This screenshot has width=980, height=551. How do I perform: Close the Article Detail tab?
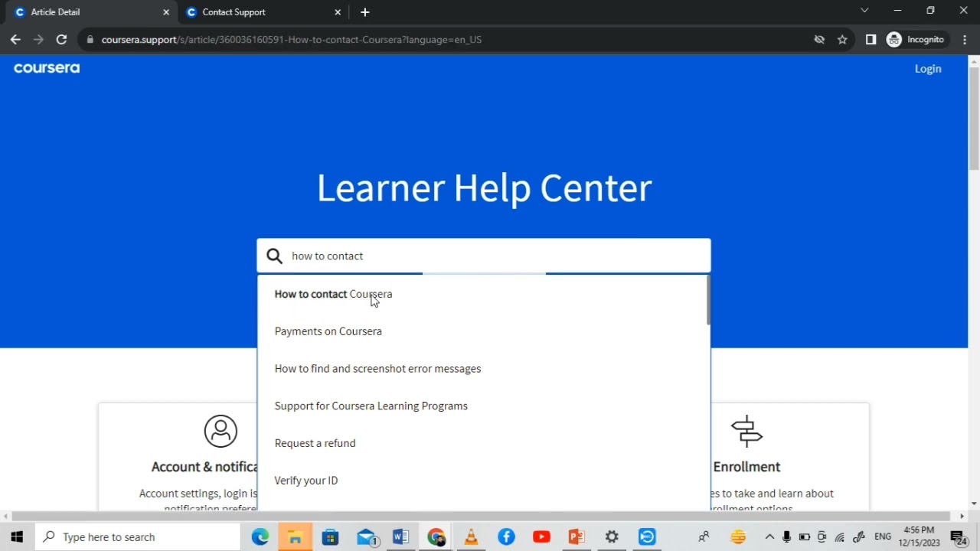pyautogui.click(x=166, y=12)
